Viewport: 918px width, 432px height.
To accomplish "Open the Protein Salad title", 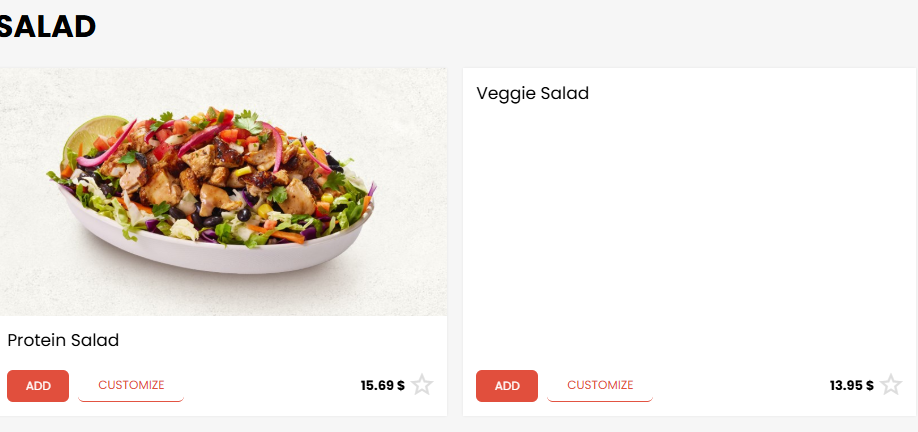I will tap(63, 340).
